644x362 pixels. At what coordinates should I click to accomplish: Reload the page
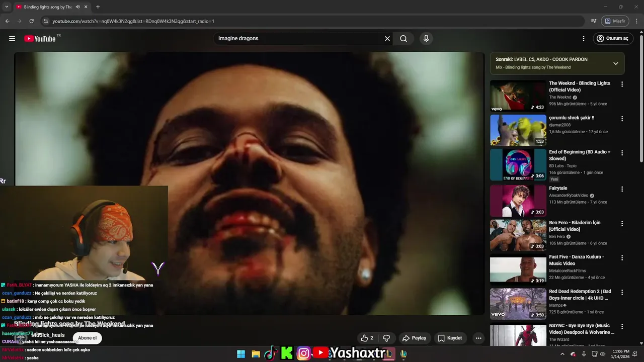[x=31, y=21]
